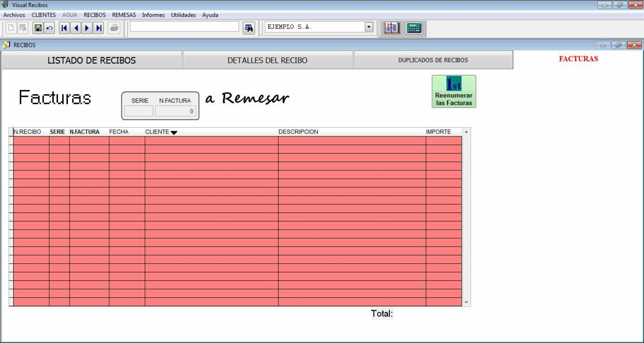The width and height of the screenshot is (644, 343).
Task: Click the greyed-out delete record icon
Action: 23,28
